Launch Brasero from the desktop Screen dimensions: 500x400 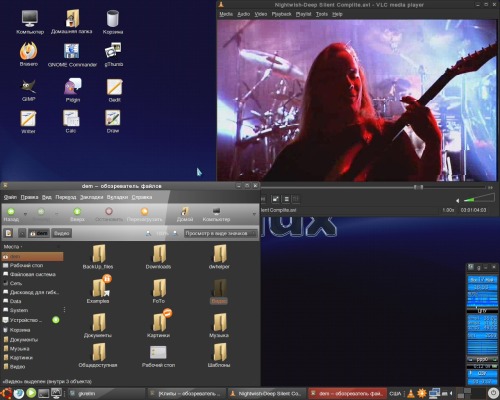coord(28,54)
